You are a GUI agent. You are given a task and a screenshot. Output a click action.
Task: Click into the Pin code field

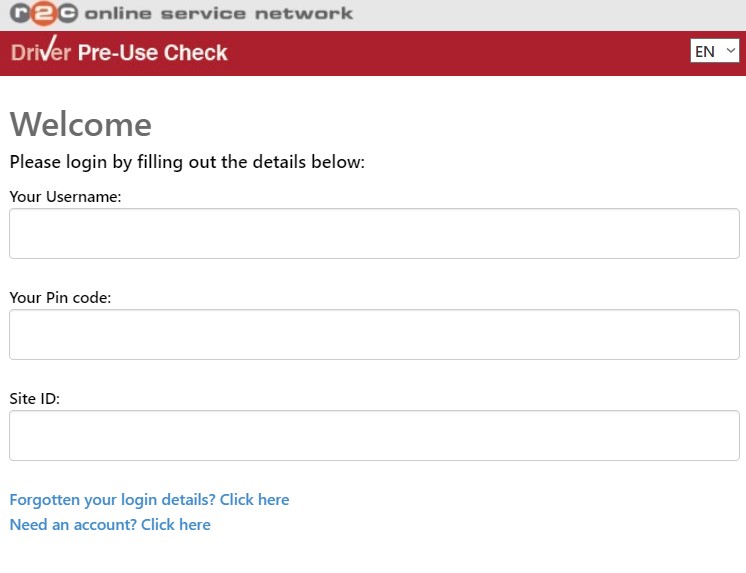(x=374, y=335)
